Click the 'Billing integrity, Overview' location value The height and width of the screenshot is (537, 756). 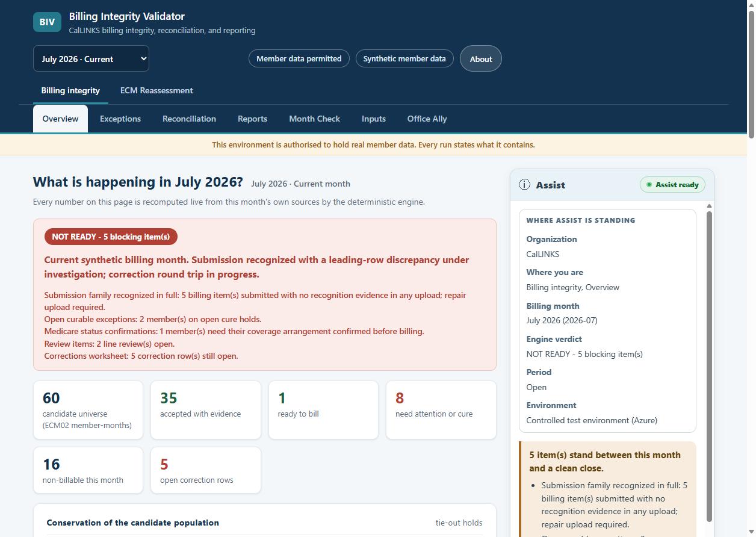point(573,287)
